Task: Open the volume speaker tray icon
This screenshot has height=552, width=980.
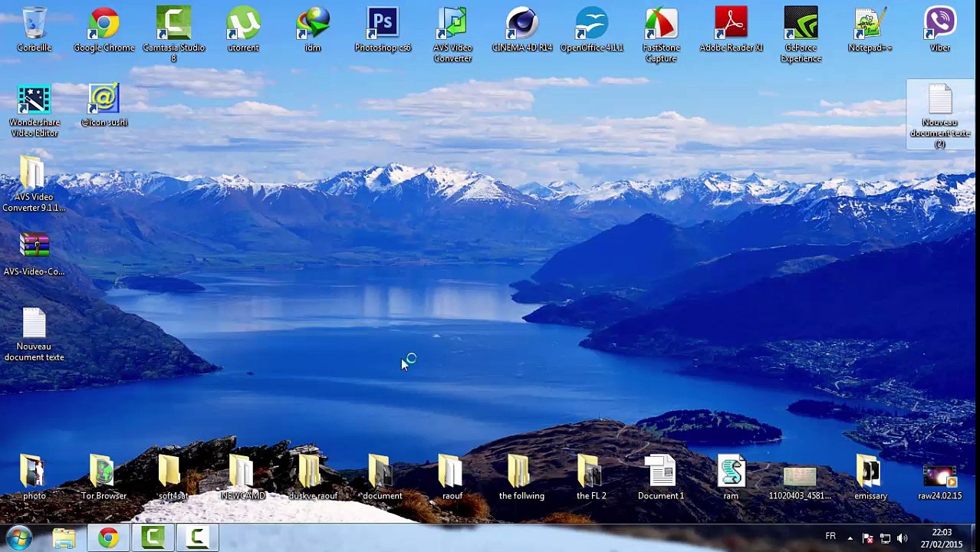Action: (902, 538)
